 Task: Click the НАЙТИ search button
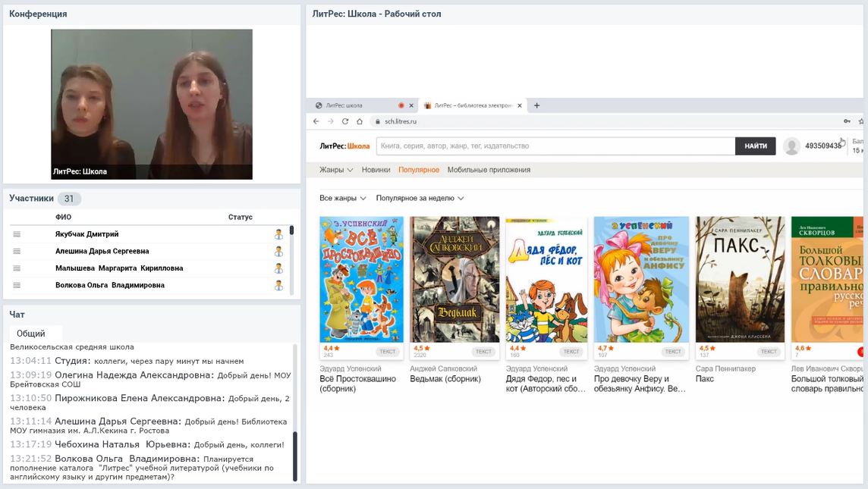[755, 146]
